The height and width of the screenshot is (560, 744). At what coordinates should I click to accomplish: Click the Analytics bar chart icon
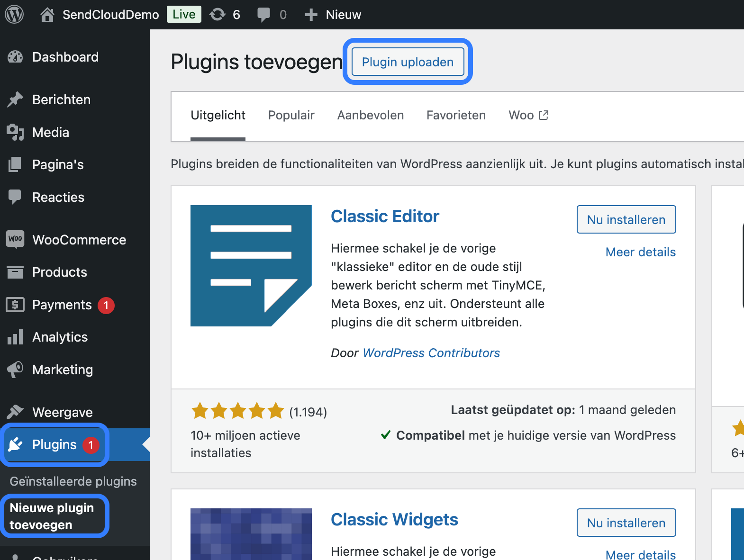click(15, 337)
